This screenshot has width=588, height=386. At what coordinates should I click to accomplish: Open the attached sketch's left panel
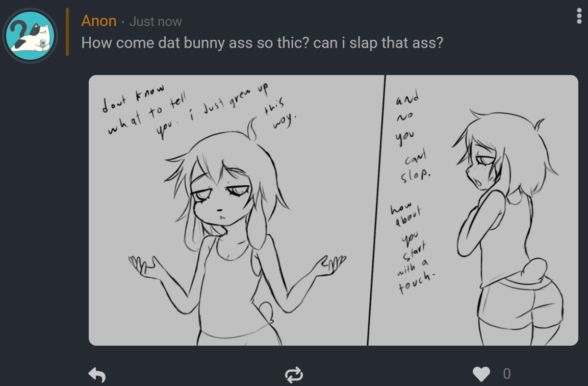click(236, 210)
